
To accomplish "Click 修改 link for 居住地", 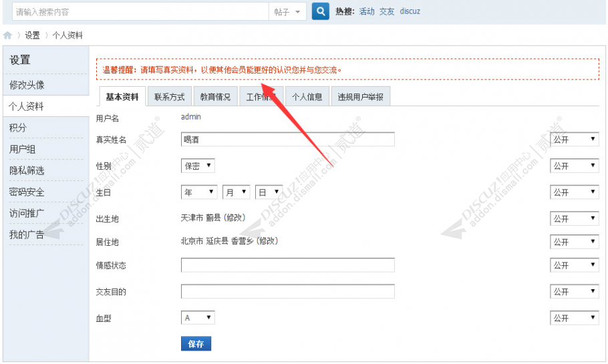I will pyautogui.click(x=267, y=241).
